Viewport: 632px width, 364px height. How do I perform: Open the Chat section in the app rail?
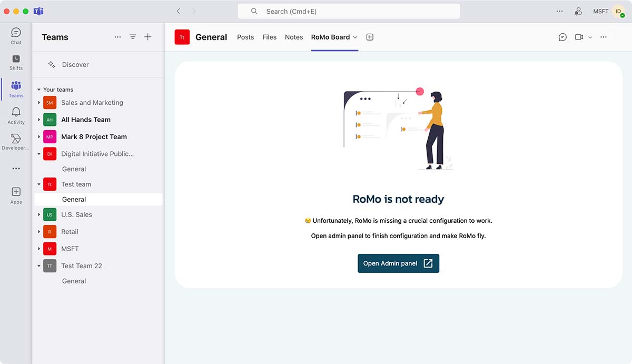(16, 36)
